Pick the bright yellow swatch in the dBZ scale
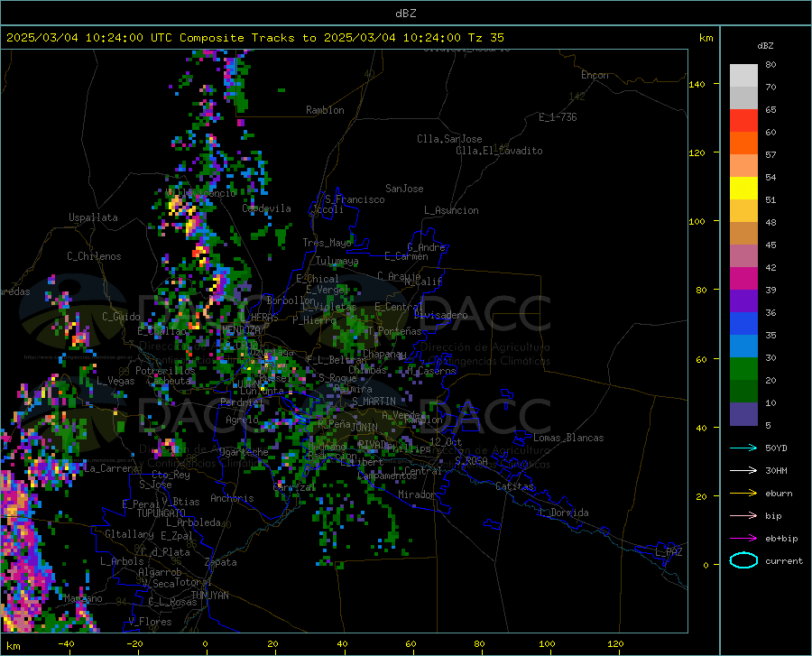 coord(743,189)
